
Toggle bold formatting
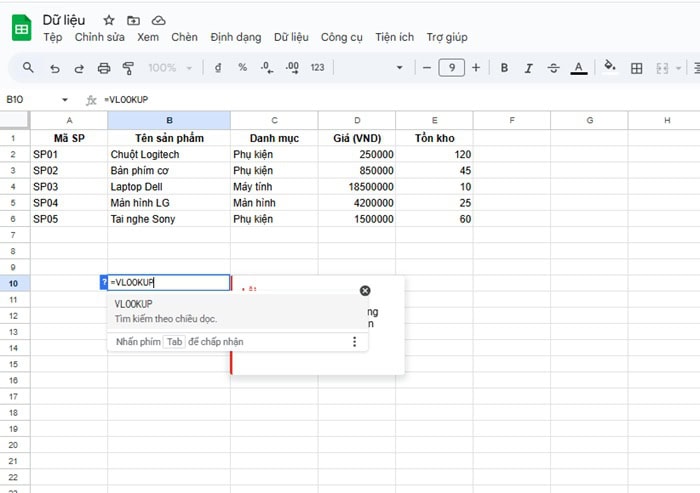[504, 68]
